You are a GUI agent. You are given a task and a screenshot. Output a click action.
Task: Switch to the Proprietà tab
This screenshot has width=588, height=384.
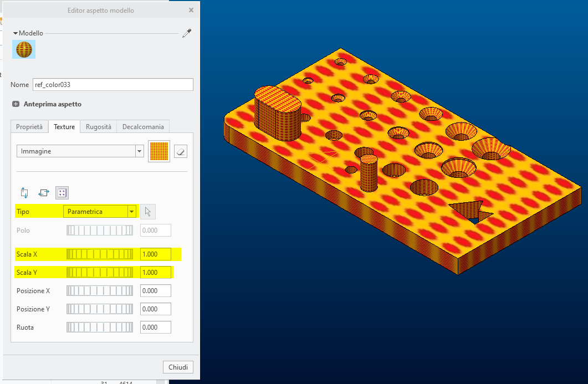pyautogui.click(x=29, y=126)
